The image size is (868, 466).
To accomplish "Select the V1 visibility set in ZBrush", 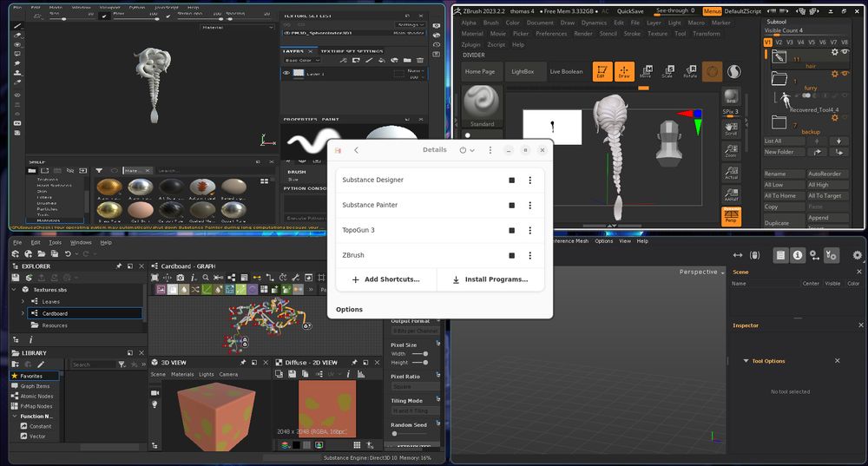I will (x=768, y=42).
